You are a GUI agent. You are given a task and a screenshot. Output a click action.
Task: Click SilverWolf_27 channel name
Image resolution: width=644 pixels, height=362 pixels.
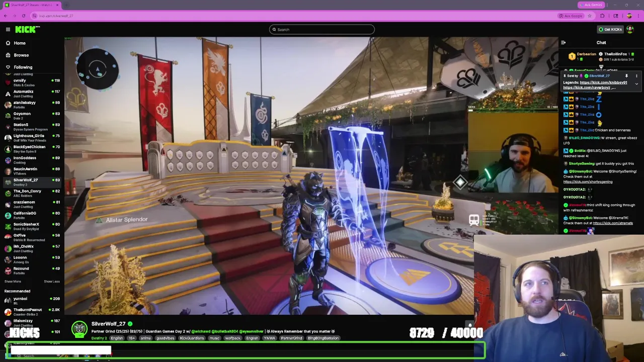pyautogui.click(x=108, y=324)
